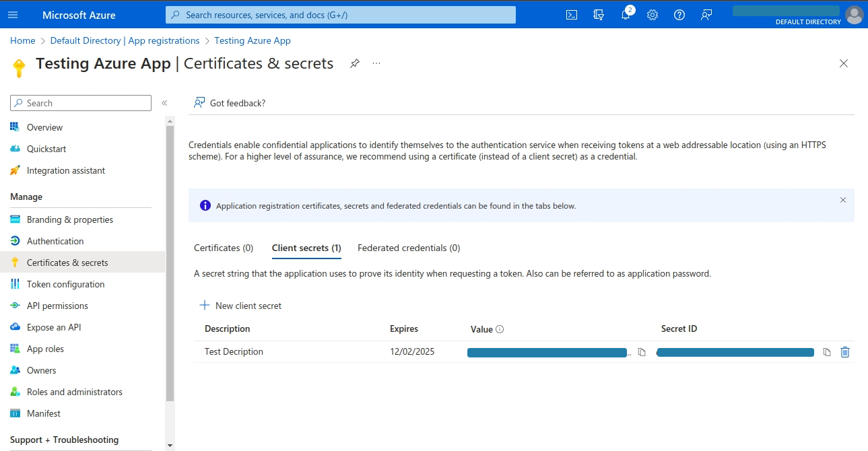
Task: Collapse the left sidebar with double chevron
Action: point(164,103)
